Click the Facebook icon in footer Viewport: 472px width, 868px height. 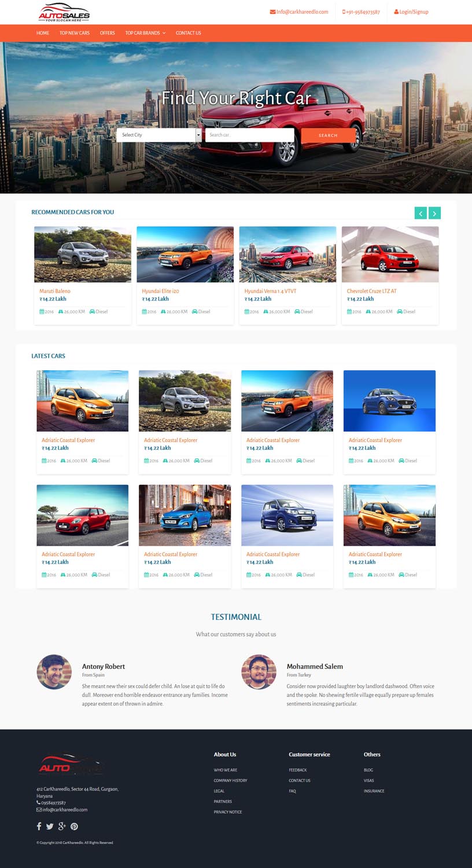pyautogui.click(x=39, y=826)
